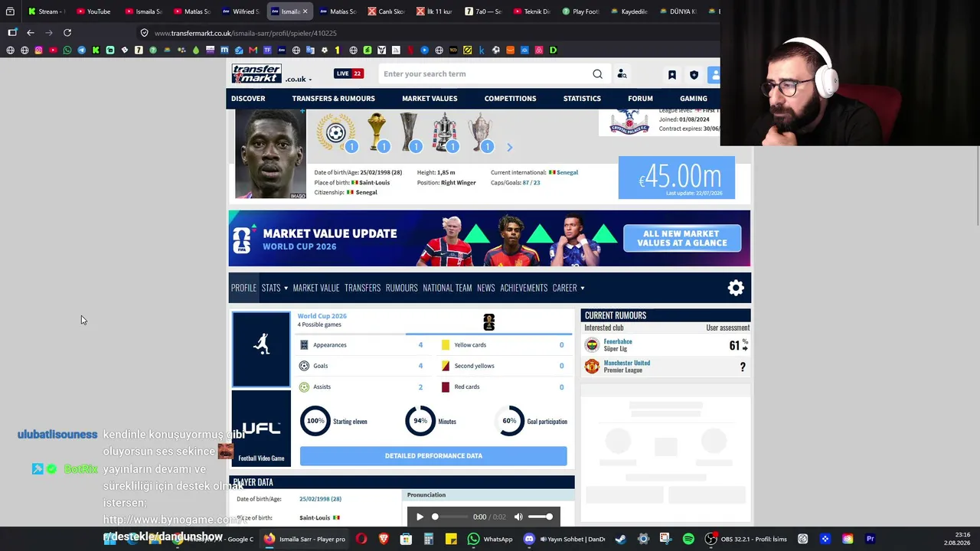This screenshot has height=551, width=980.
Task: Open the tab list button at top left
Action: [10, 11]
